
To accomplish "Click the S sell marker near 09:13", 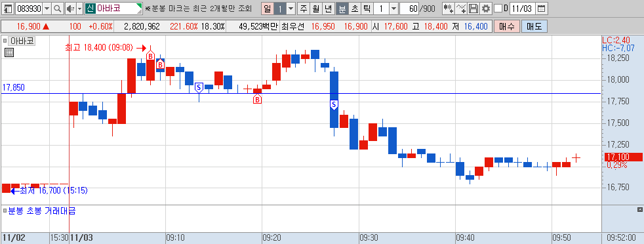I will 199,87.
